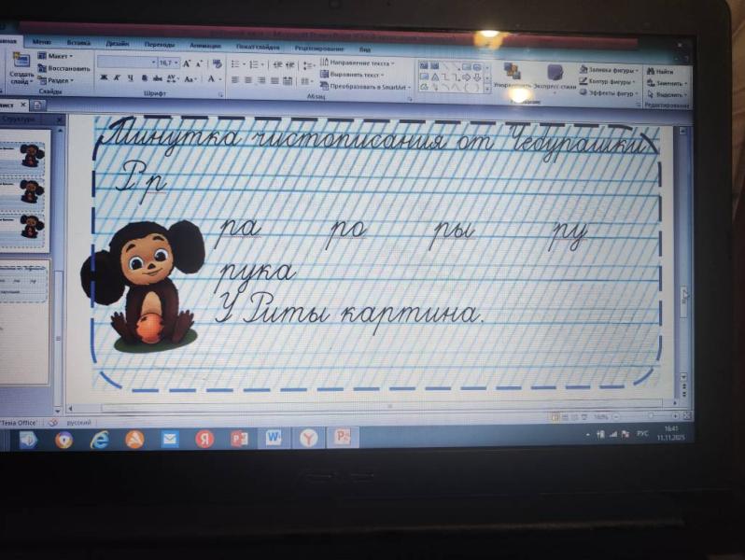Click the Word icon in the taskbar
This screenshot has height=560, width=745.
click(x=274, y=437)
